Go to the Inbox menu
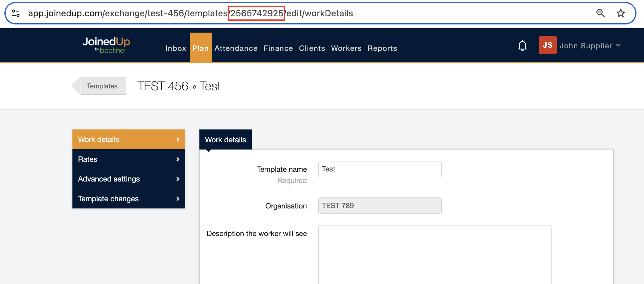 176,48
